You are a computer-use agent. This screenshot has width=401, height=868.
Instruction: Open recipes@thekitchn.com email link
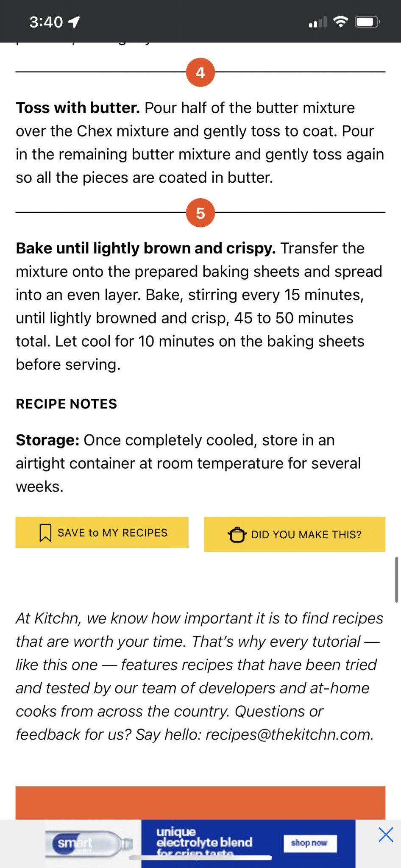coord(288,734)
